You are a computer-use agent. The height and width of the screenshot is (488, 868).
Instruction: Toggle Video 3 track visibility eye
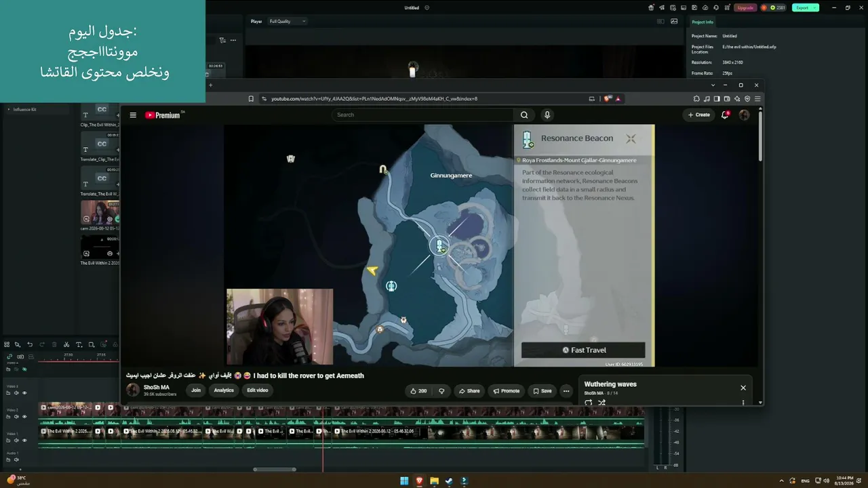point(24,393)
